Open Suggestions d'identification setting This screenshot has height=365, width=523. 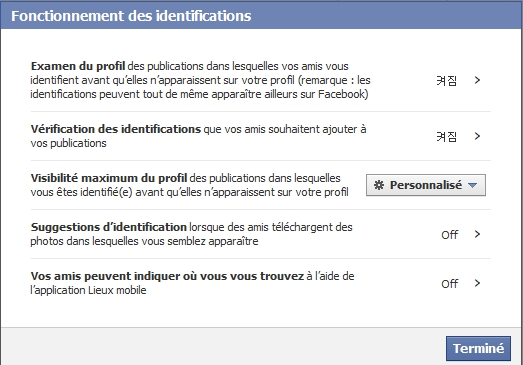[261, 234]
